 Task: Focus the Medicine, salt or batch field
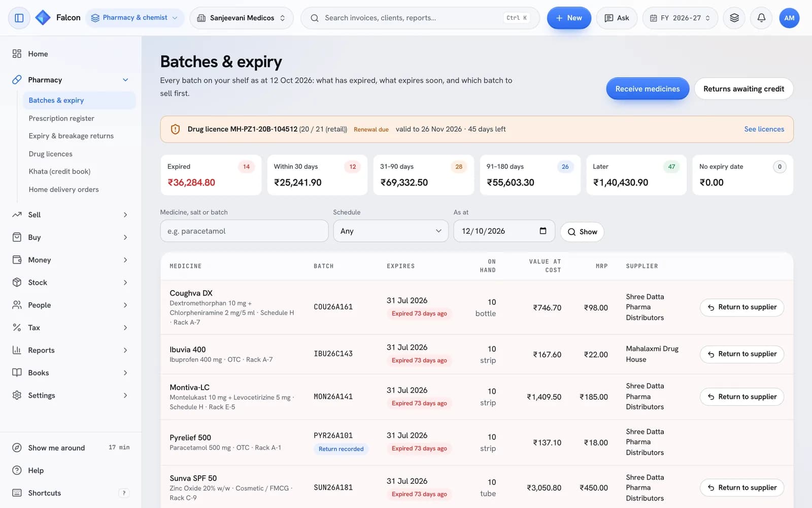[x=244, y=231]
